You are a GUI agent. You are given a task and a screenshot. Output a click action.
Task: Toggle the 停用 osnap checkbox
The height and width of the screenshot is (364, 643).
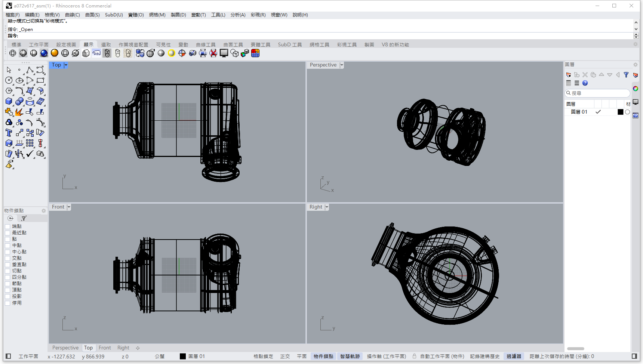click(x=7, y=303)
